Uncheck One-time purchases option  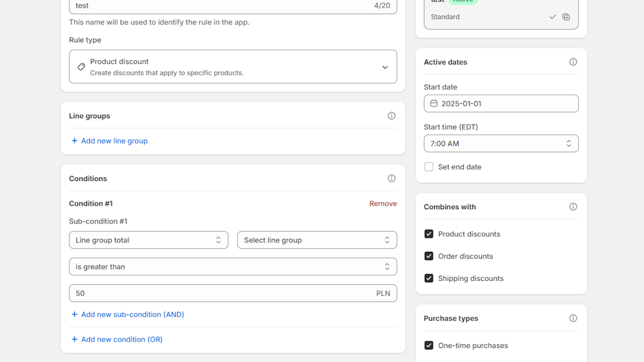[429, 346]
